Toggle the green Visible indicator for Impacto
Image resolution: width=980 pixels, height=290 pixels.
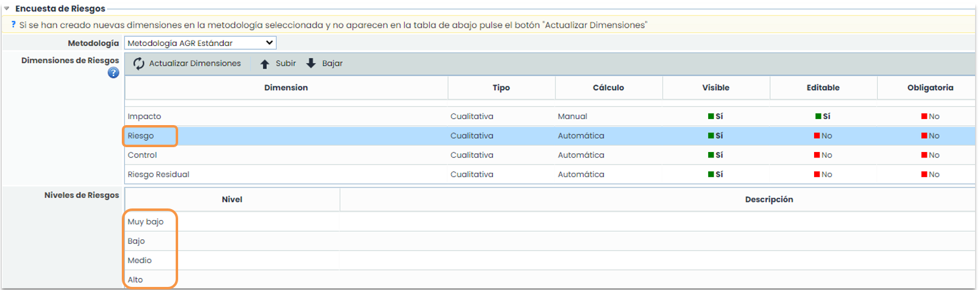click(x=711, y=116)
